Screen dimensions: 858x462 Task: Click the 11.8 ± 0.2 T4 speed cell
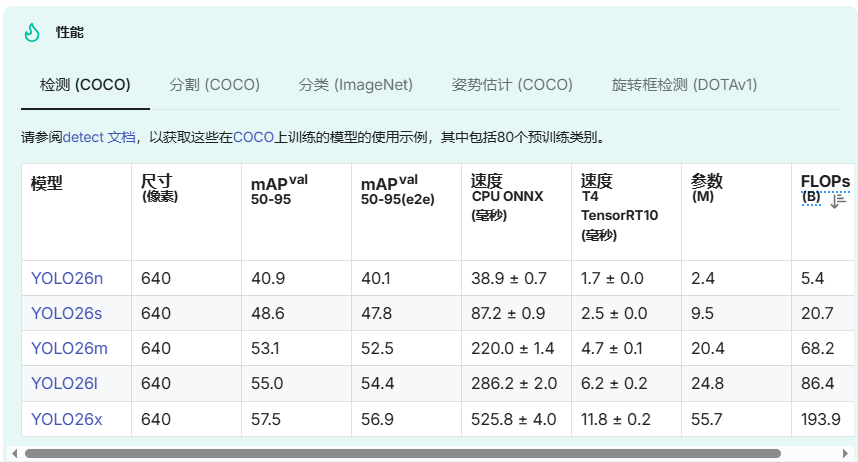click(627, 419)
